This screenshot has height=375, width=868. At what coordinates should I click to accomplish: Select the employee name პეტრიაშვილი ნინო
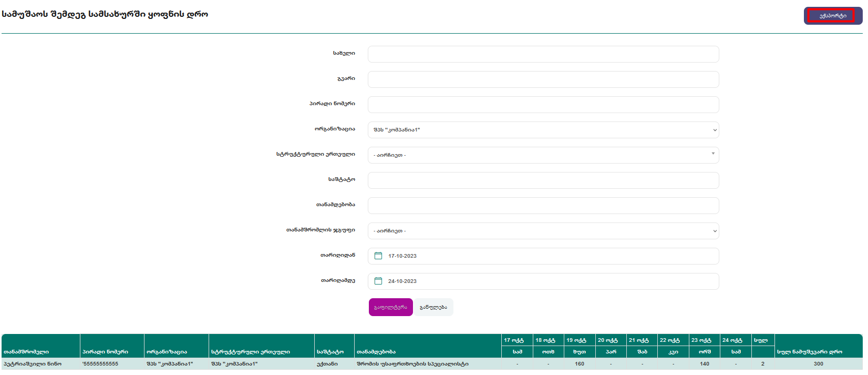(x=33, y=364)
